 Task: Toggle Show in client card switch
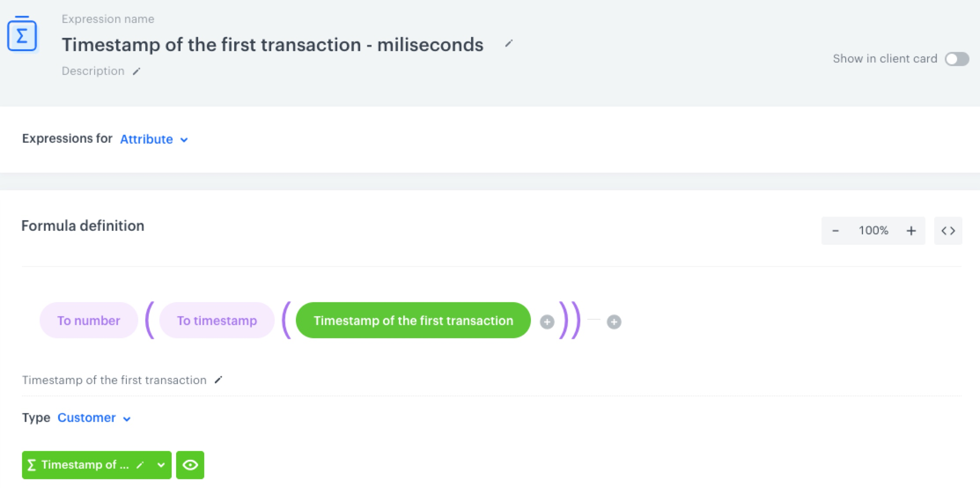(x=957, y=59)
